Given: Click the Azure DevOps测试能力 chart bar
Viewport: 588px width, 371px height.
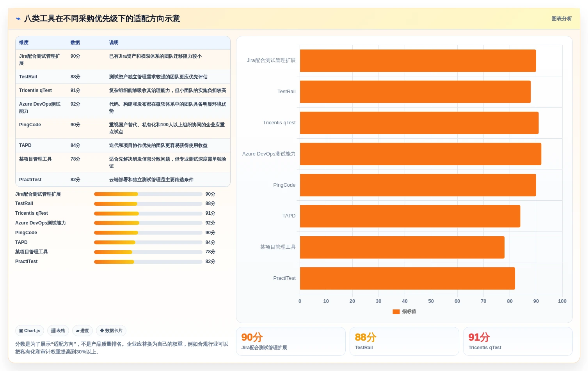Looking at the screenshot, I should point(421,154).
